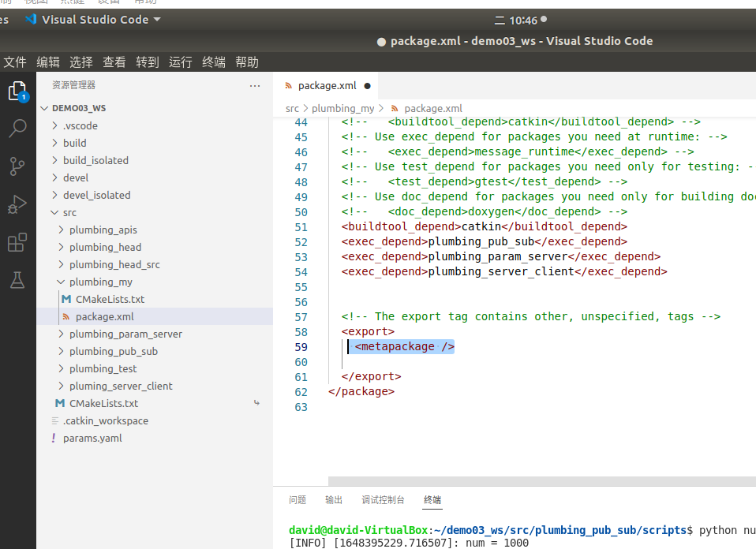Open Visual Studio Code app menu dropdown arrow
The height and width of the screenshot is (549, 756).
click(157, 19)
